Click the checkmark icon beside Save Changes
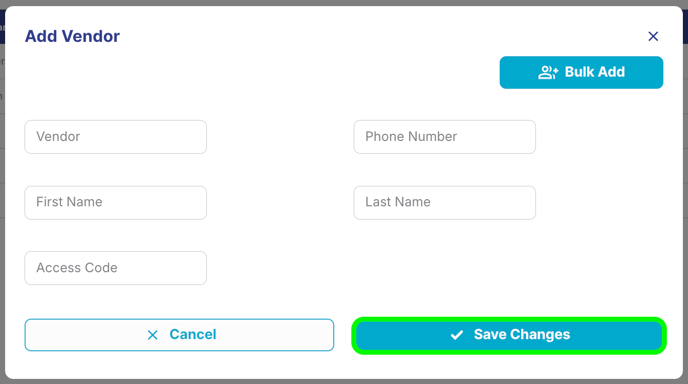This screenshot has width=688, height=384. click(x=457, y=335)
